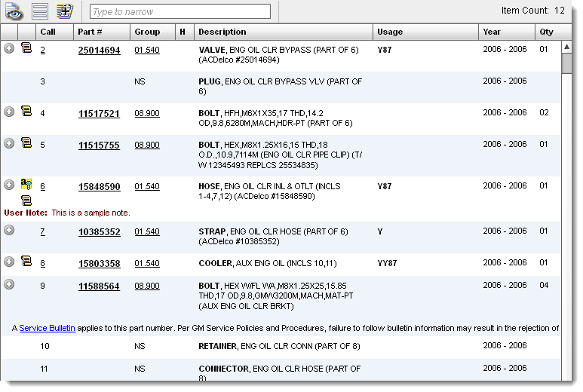Click the user note key icon for hose 15848590
This screenshot has height=392, width=583.
pos(26,185)
